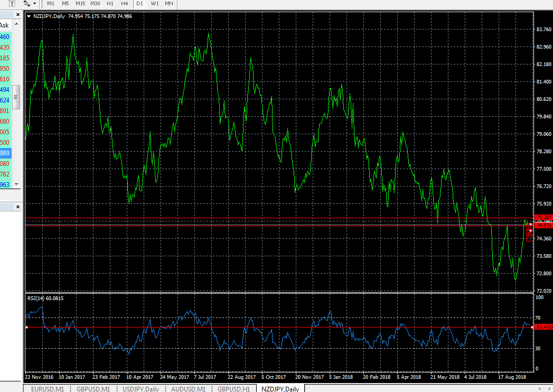553x392 pixels.
Task: Click the 83.760 price scale label
Action: click(544, 29)
